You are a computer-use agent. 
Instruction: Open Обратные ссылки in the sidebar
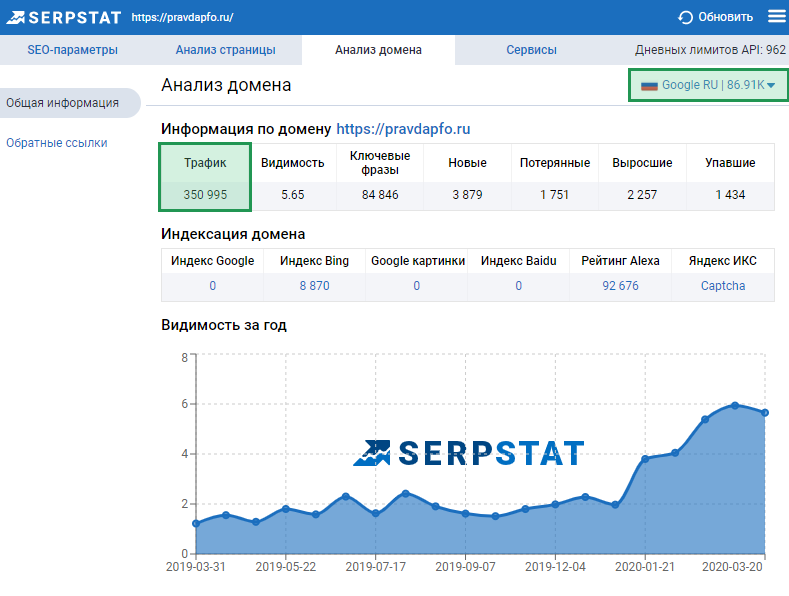[x=57, y=143]
